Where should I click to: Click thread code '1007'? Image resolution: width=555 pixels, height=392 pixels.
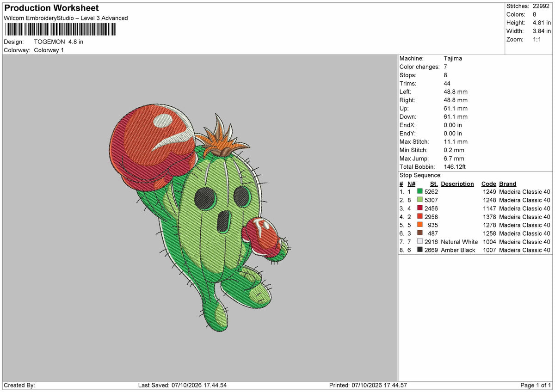[x=490, y=250]
